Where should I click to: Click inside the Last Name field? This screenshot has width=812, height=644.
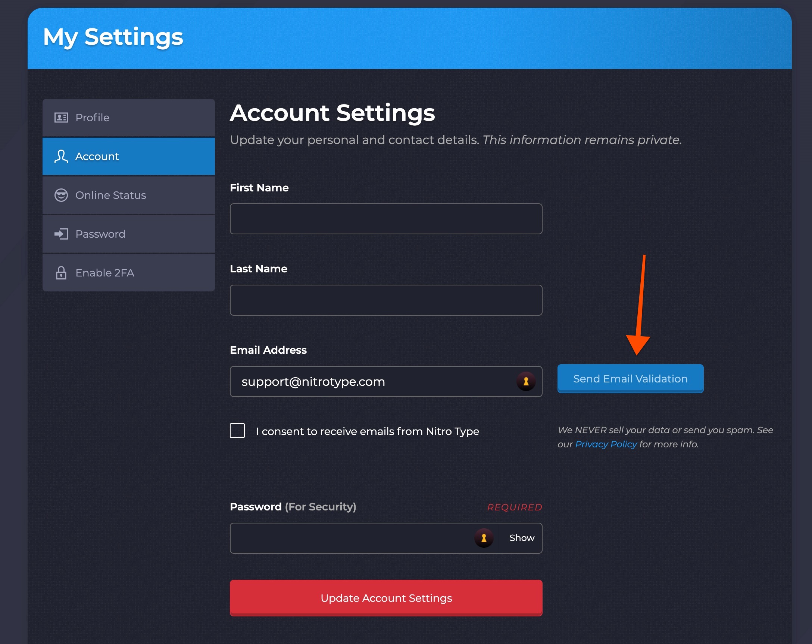click(385, 300)
